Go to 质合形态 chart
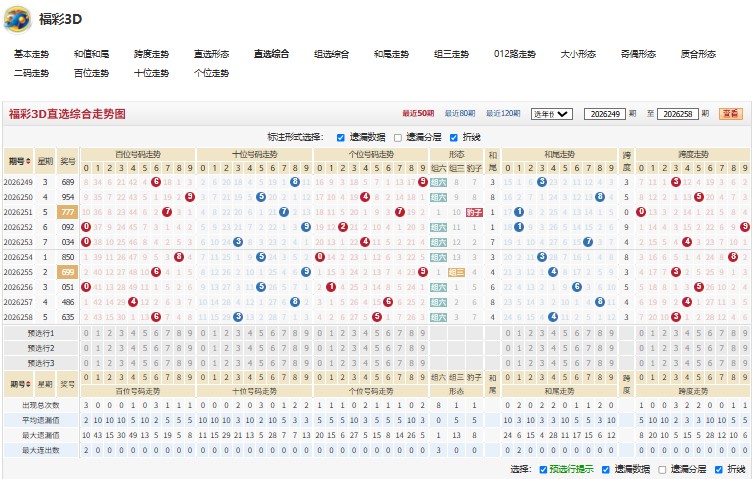This screenshot has height=479, width=753. [698, 54]
